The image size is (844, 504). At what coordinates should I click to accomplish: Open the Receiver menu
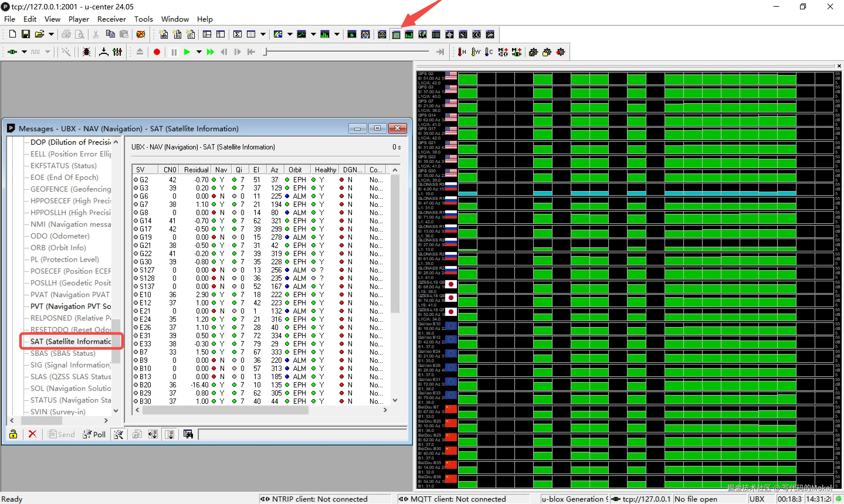coord(111,19)
